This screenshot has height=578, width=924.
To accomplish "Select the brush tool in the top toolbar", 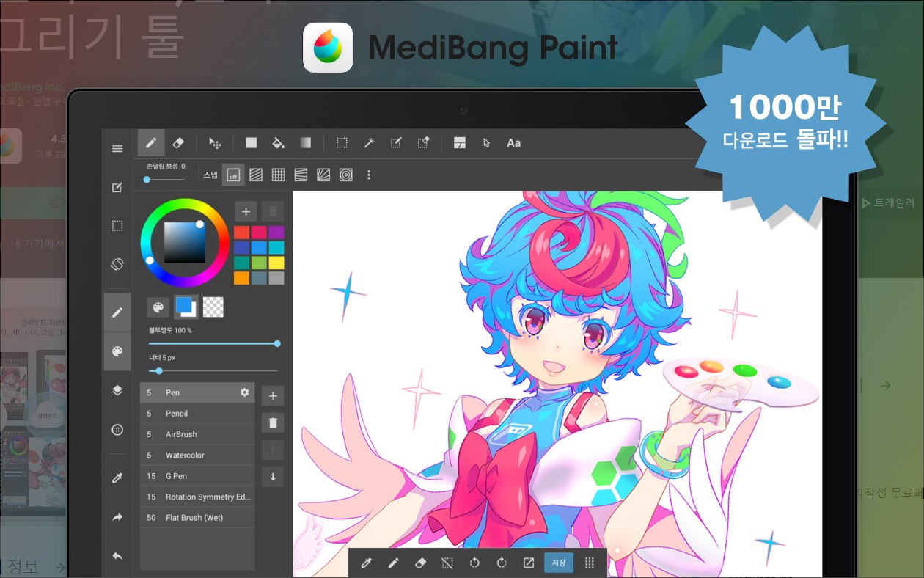I will click(151, 142).
